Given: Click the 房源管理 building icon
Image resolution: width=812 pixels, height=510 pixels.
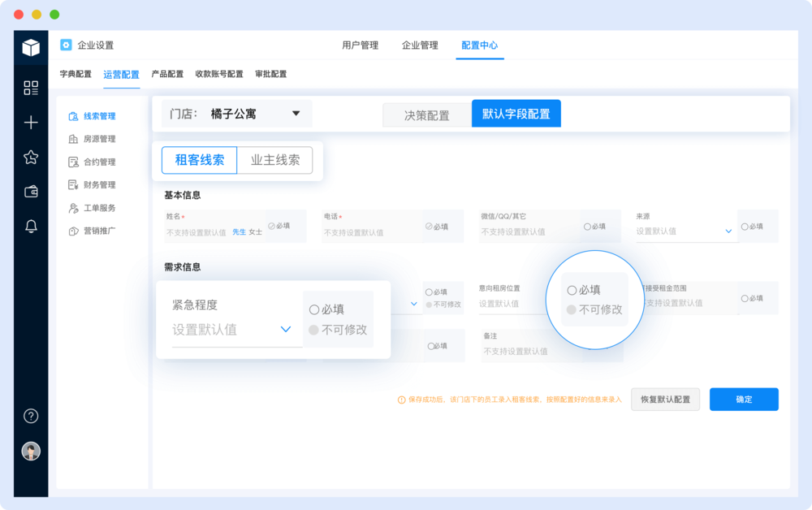Looking at the screenshot, I should click(x=73, y=139).
